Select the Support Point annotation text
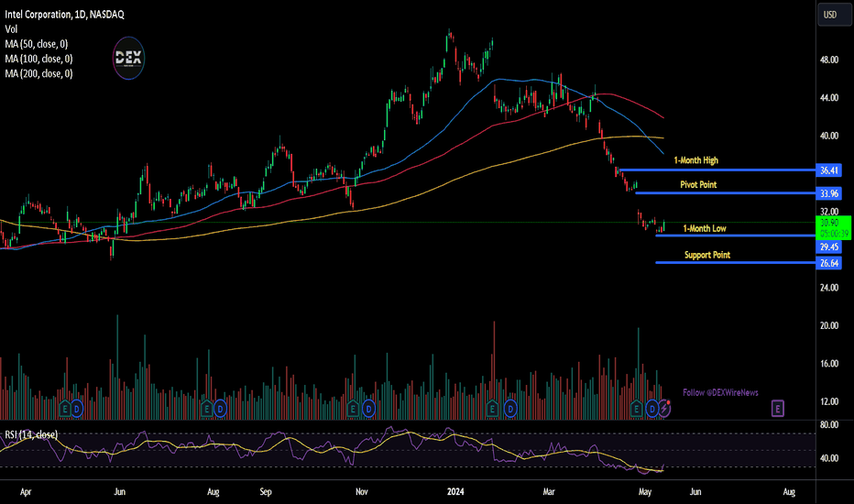The image size is (854, 504). 707,255
